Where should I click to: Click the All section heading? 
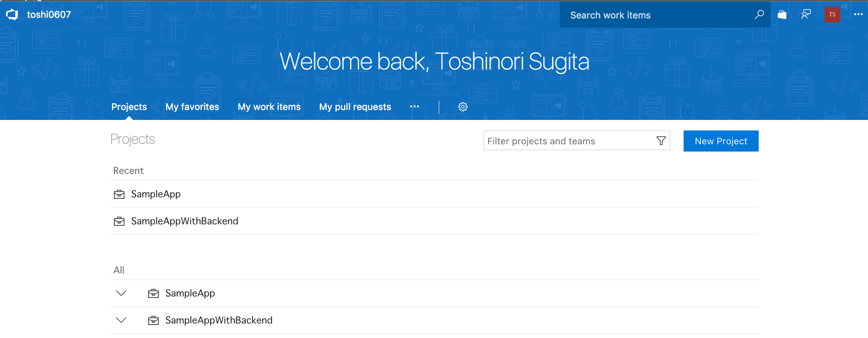point(119,270)
